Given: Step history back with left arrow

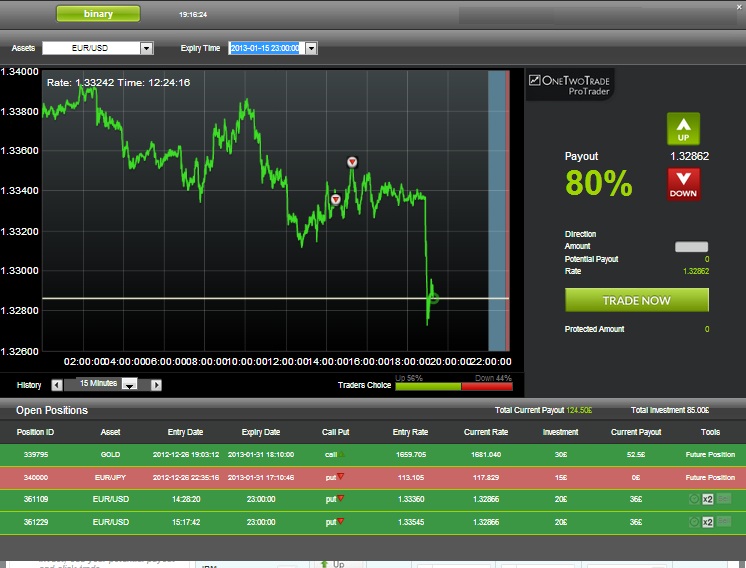Looking at the screenshot, I should (57, 385).
